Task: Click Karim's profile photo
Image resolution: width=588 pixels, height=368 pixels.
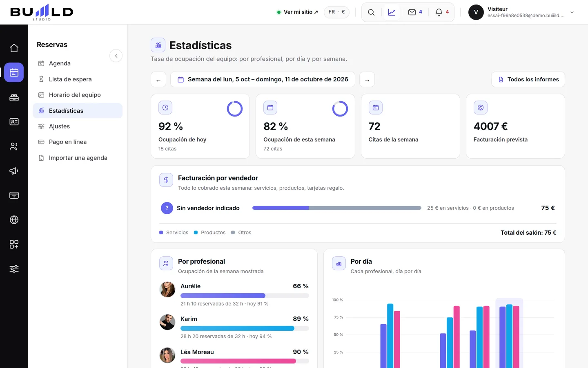Action: click(x=167, y=322)
